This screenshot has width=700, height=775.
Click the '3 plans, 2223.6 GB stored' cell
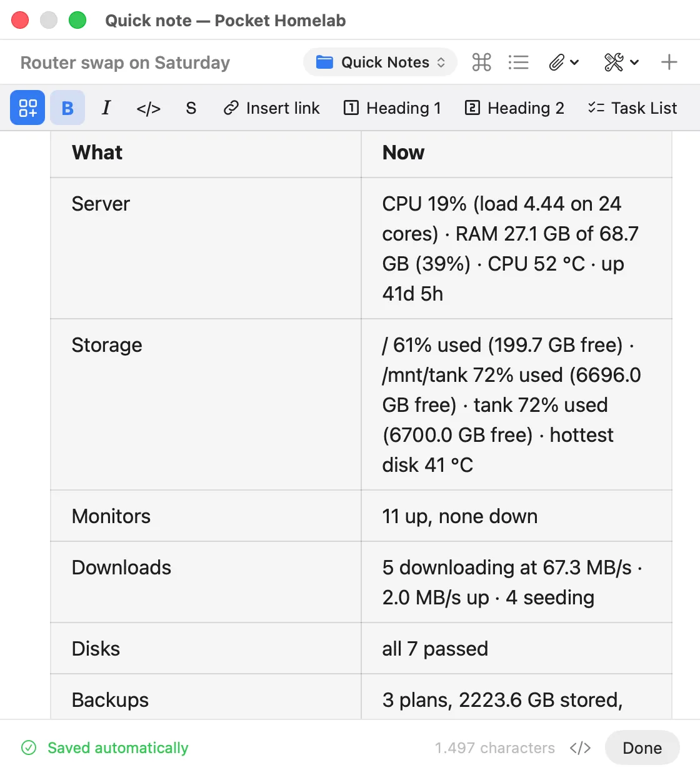pyautogui.click(x=516, y=697)
